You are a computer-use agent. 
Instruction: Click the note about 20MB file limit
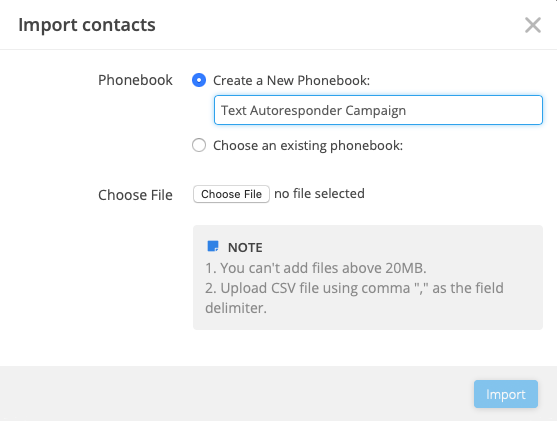tap(316, 268)
